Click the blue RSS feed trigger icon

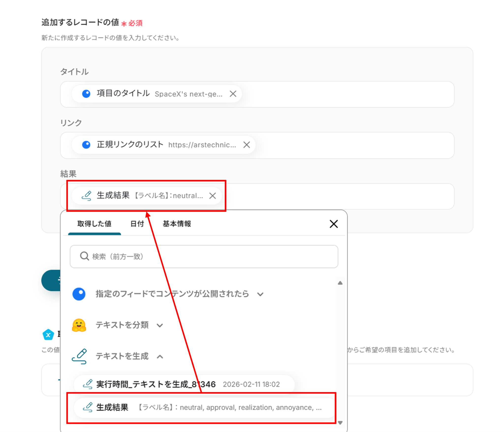coord(79,294)
